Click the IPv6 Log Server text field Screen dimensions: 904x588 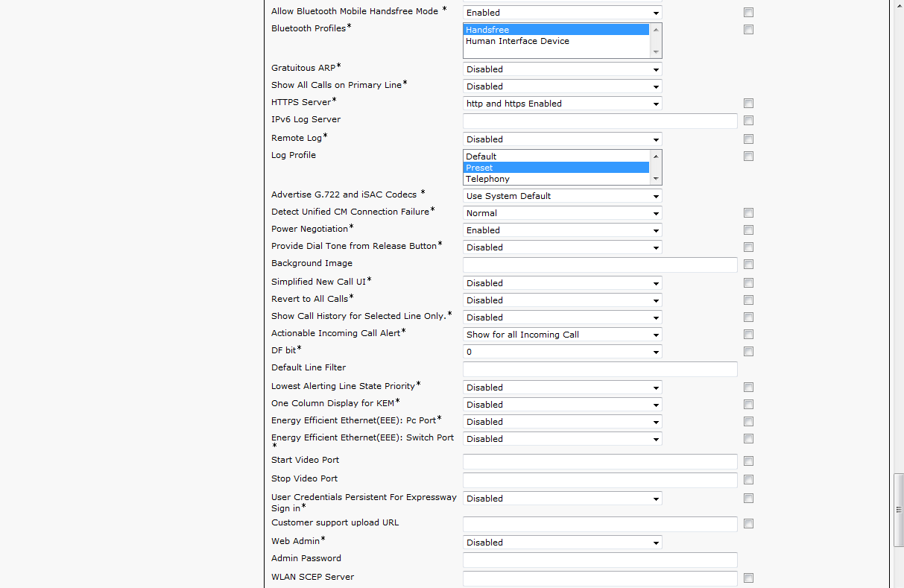(x=599, y=121)
